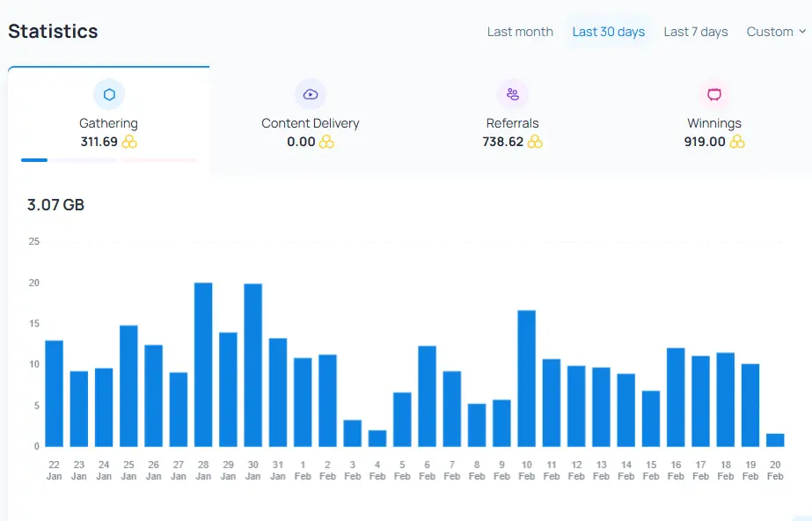Click the 14 Feb axis label
The height and width of the screenshot is (521, 812).
click(x=626, y=470)
